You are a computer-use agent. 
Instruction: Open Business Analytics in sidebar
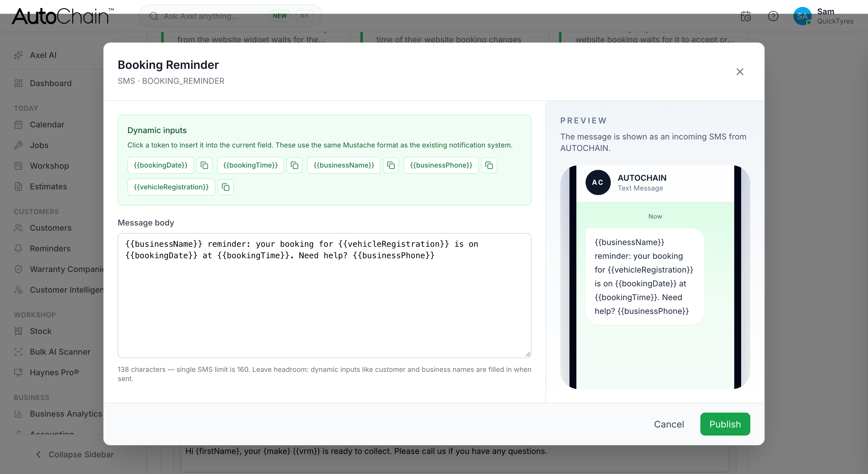(x=58, y=414)
